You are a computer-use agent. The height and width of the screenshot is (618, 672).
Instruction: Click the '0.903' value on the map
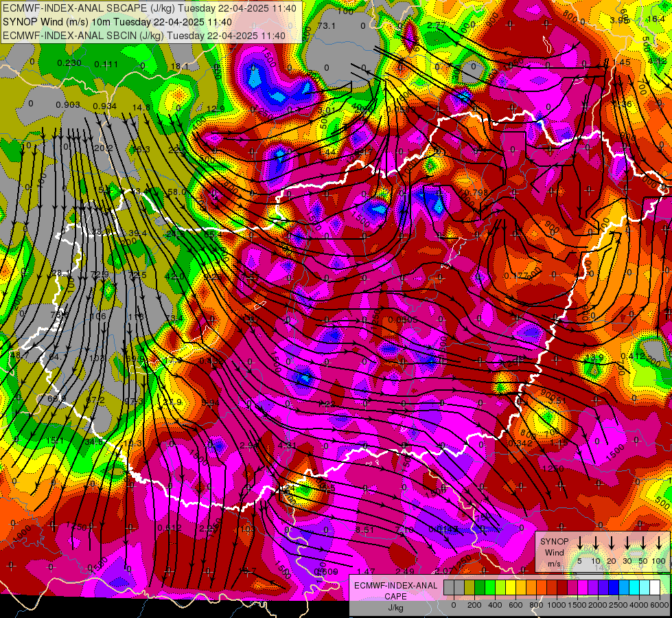(x=68, y=105)
